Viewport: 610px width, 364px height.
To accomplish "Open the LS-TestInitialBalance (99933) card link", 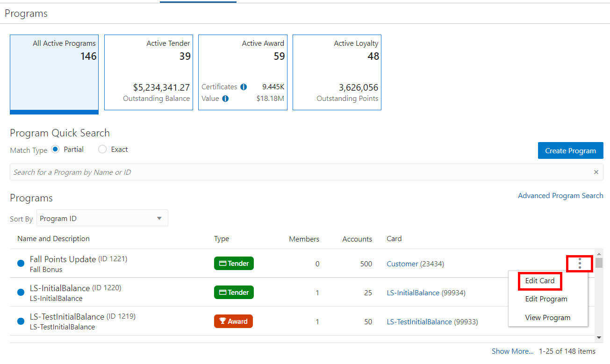I will pyautogui.click(x=432, y=322).
